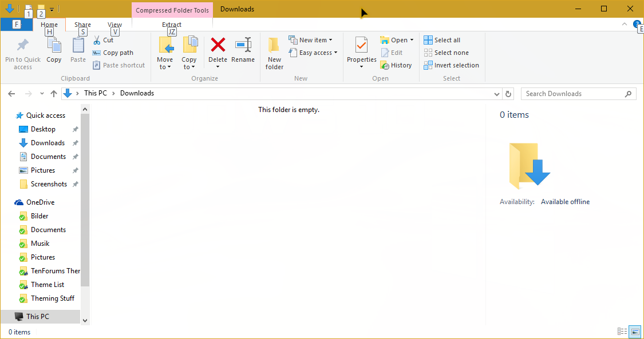Switch to the View tab
This screenshot has height=339, width=644.
point(115,25)
